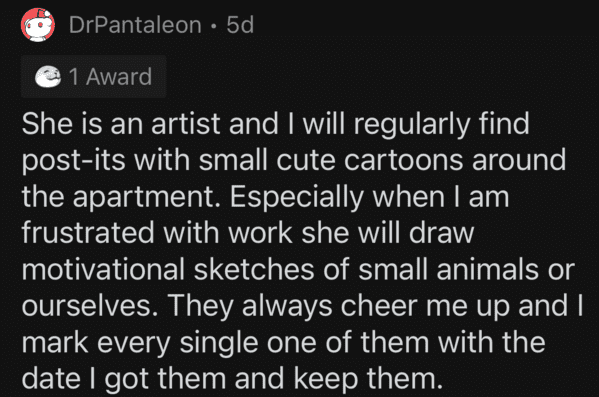Viewport: 599px width, 397px height.
Task: Open the 1 Award badge details
Action: [94, 76]
